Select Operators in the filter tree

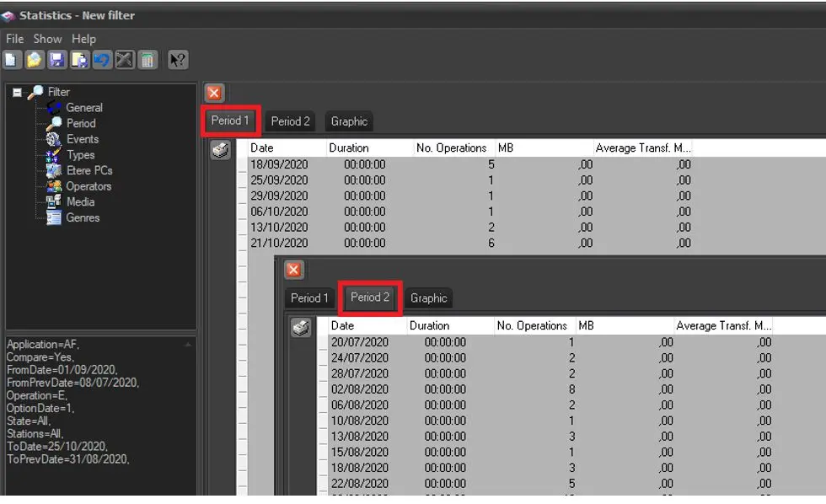tap(88, 186)
